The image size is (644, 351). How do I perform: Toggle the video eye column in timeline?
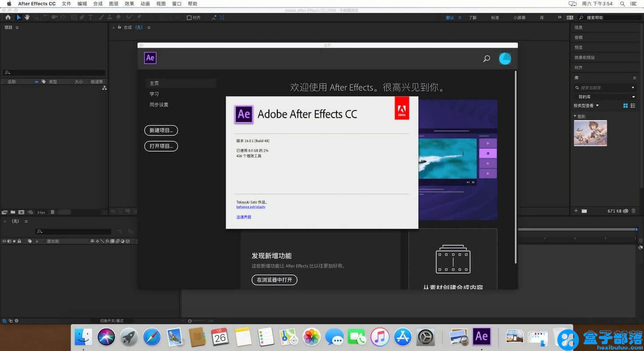(4, 241)
